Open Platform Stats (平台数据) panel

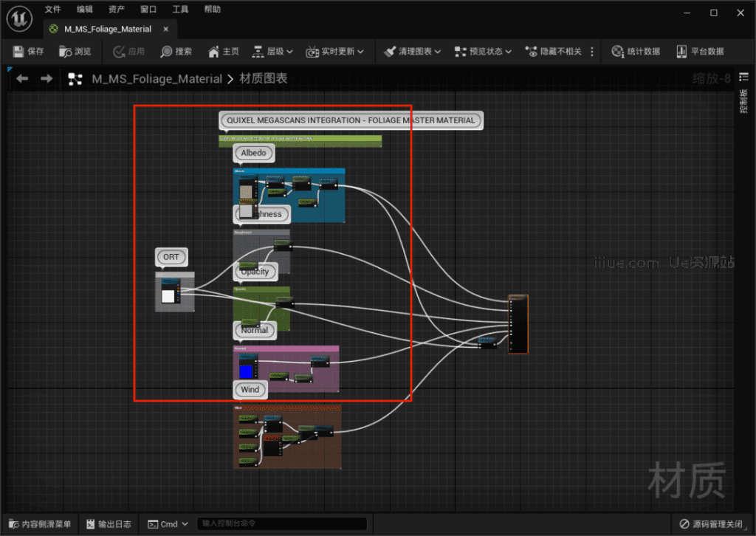point(681,52)
